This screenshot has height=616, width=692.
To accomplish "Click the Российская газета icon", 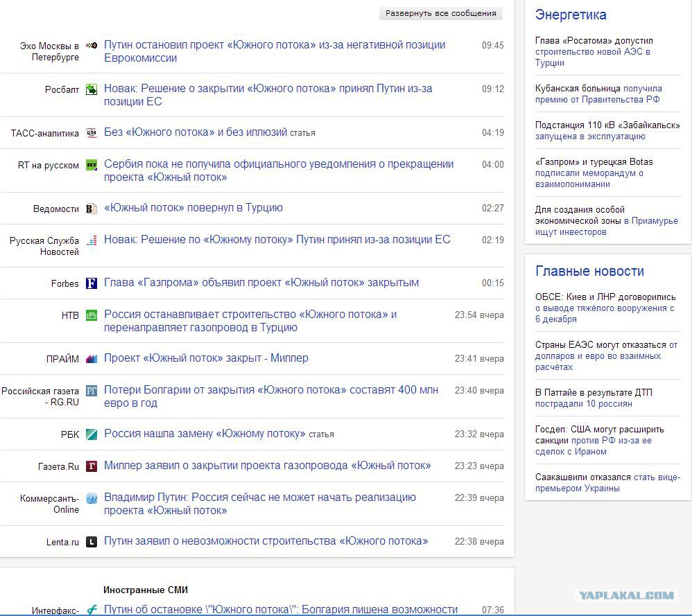I will [x=92, y=391].
